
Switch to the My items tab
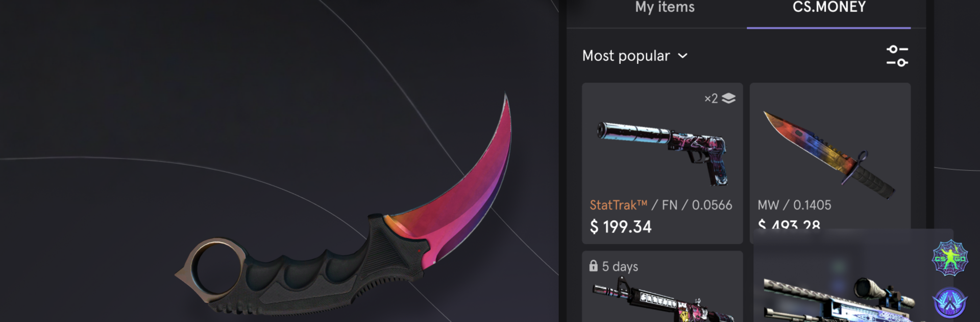pyautogui.click(x=665, y=7)
